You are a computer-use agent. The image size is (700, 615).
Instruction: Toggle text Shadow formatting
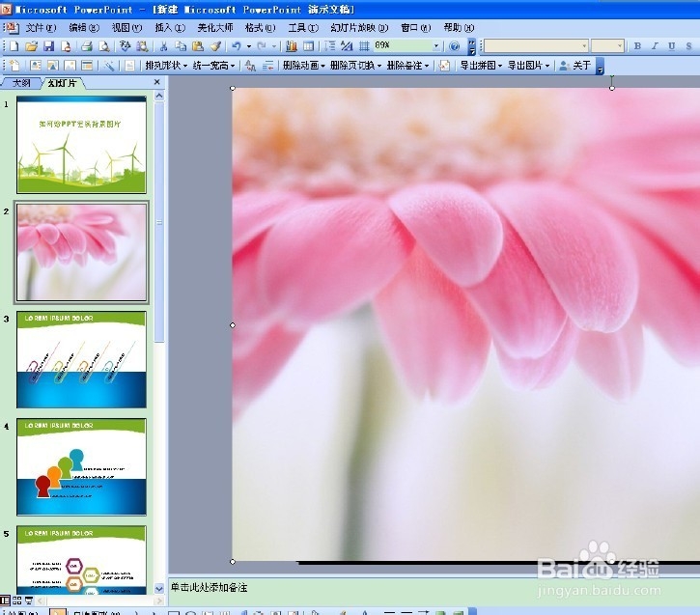point(688,46)
